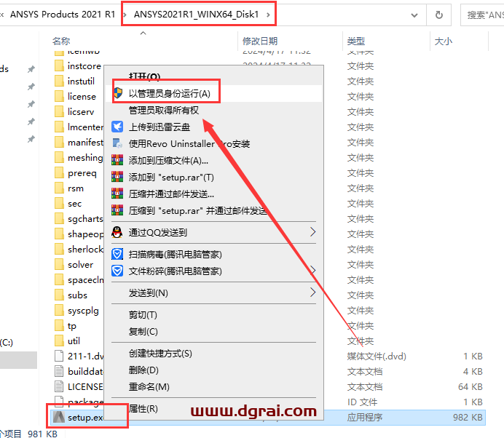Click the search box in Explorer
This screenshot has height=438, width=504.
482,15
